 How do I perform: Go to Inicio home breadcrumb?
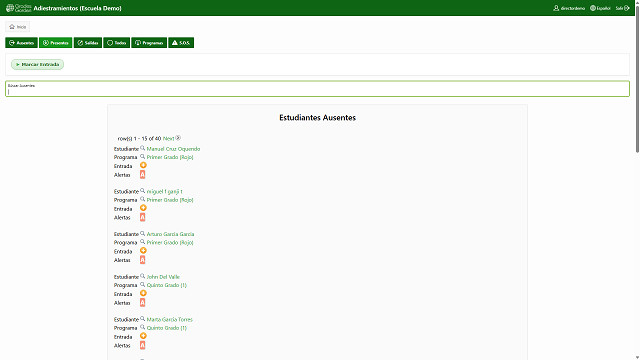pyautogui.click(x=18, y=27)
